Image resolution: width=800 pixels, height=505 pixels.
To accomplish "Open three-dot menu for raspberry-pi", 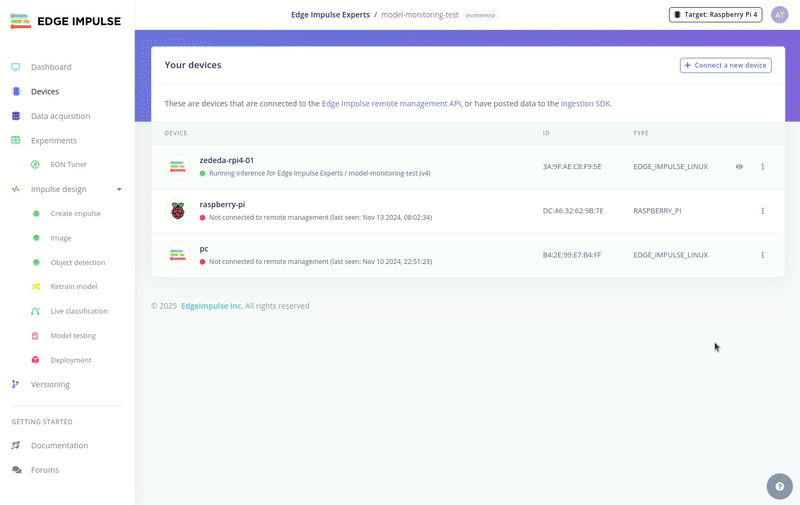I will click(763, 211).
